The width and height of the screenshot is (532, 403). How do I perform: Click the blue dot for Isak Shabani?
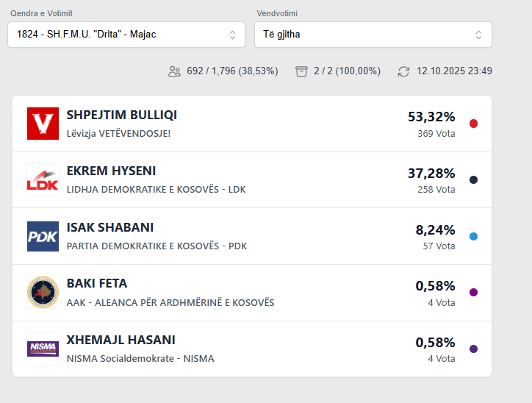[x=473, y=236]
